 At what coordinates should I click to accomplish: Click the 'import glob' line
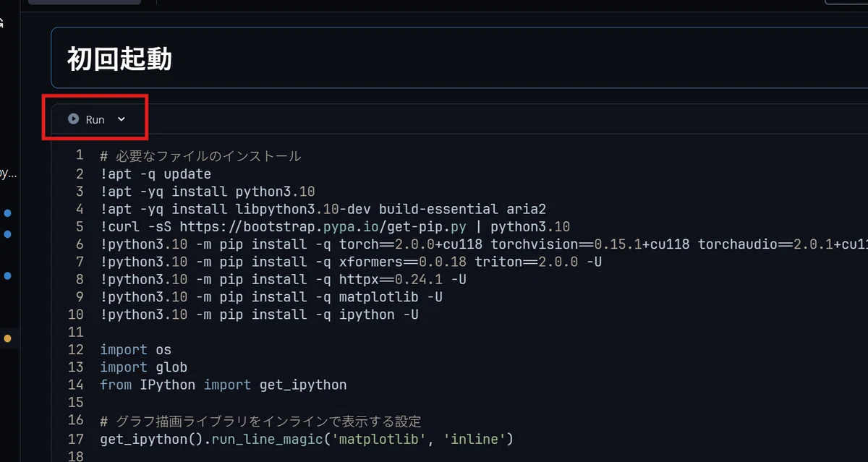tap(143, 367)
